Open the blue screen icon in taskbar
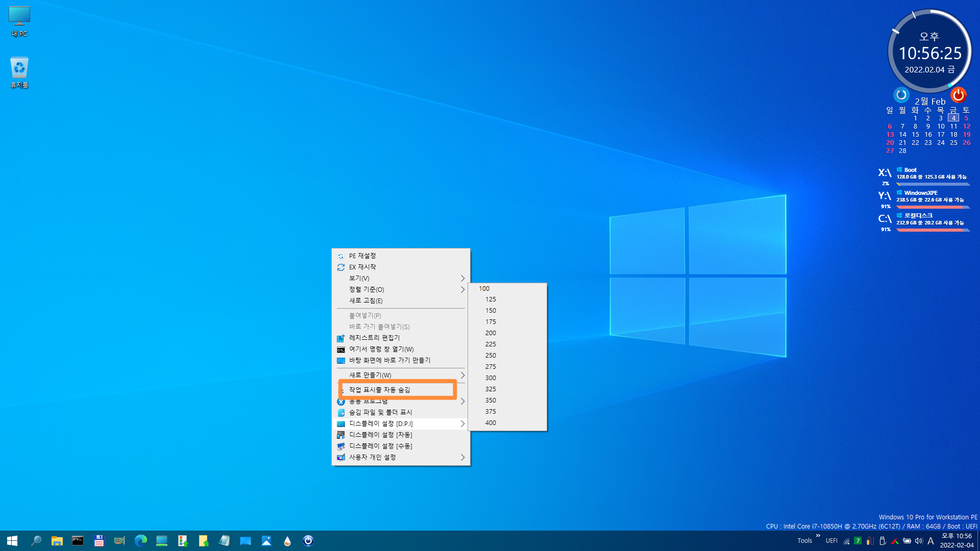 click(x=245, y=541)
